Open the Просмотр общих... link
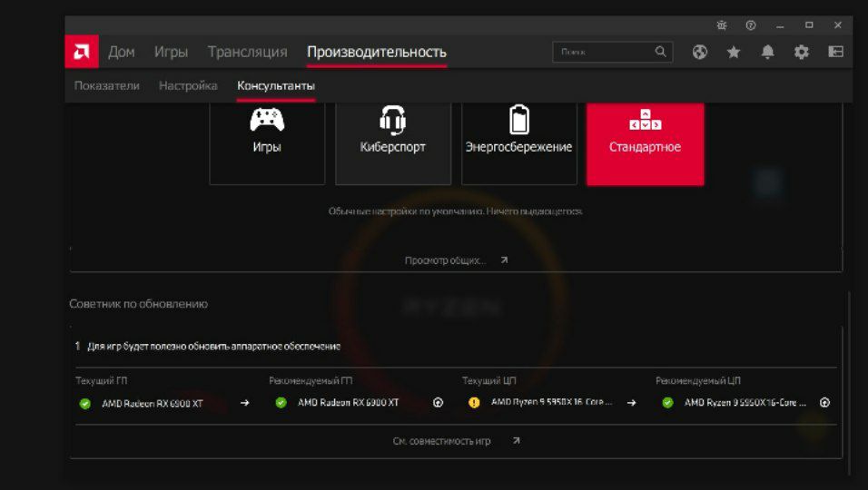This screenshot has width=868, height=490. [x=445, y=260]
